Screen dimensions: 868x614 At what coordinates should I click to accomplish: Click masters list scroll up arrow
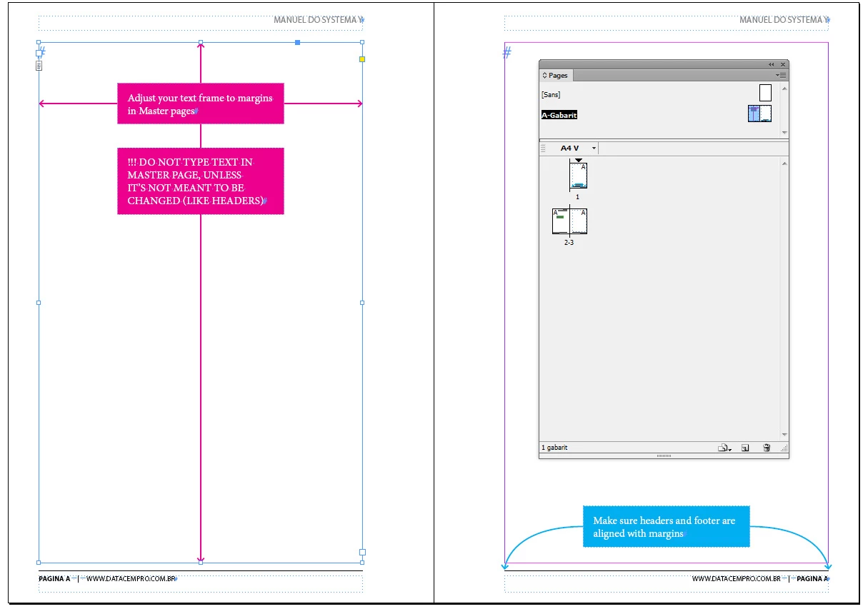click(x=784, y=89)
